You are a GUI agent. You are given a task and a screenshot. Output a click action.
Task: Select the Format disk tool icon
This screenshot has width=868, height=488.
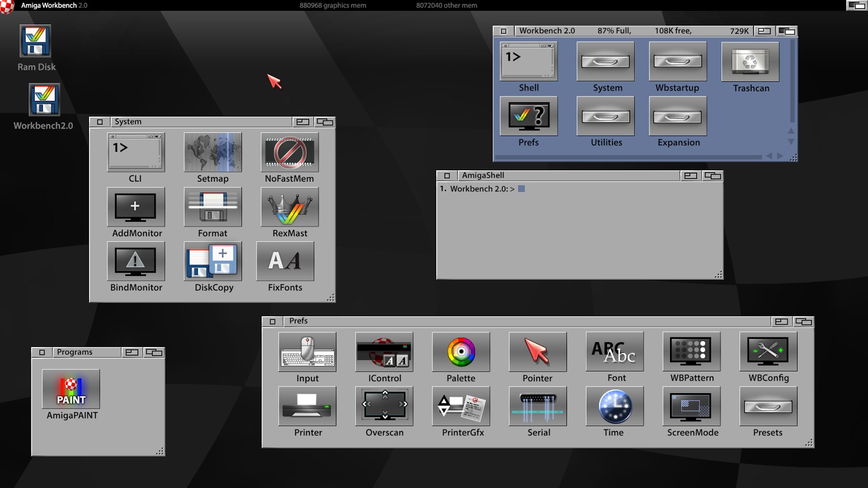point(213,207)
